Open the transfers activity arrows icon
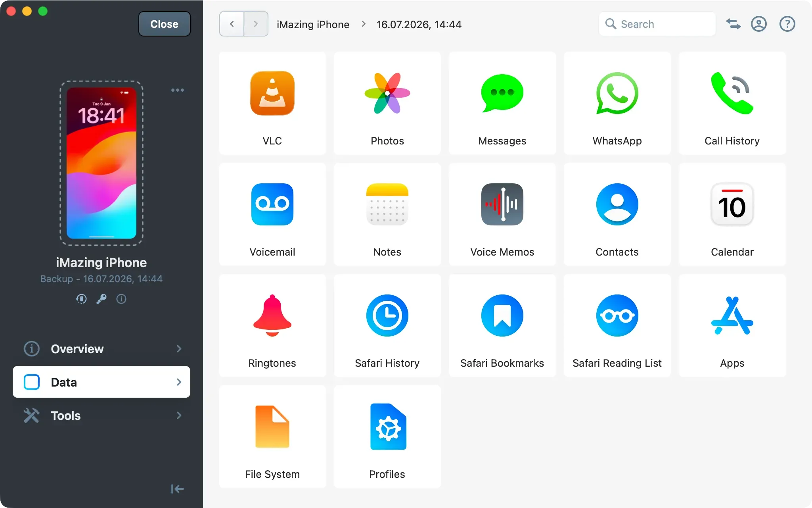Screen dimensions: 812x508 pos(733,24)
